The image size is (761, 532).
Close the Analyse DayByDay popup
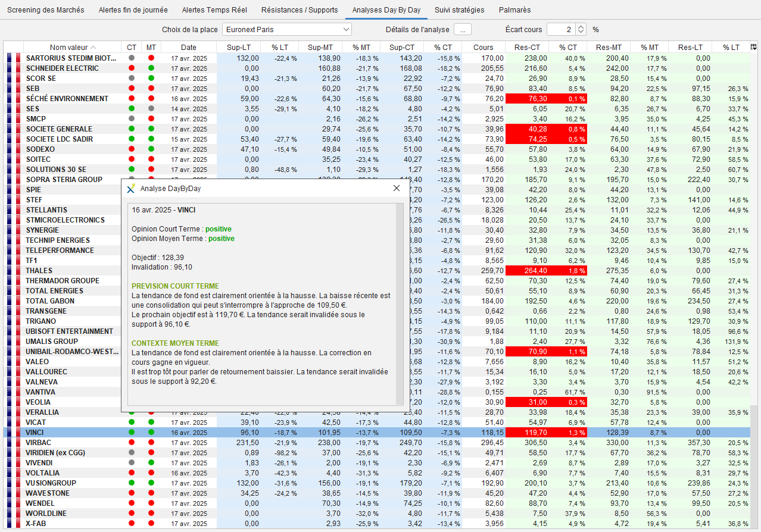[397, 189]
